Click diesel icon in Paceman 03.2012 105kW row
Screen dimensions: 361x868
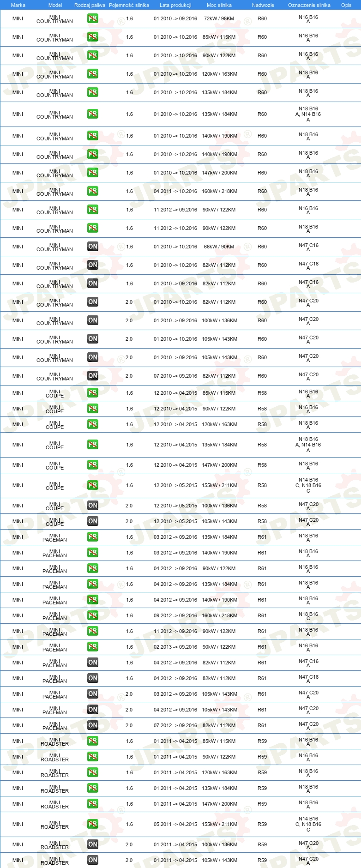click(x=93, y=694)
